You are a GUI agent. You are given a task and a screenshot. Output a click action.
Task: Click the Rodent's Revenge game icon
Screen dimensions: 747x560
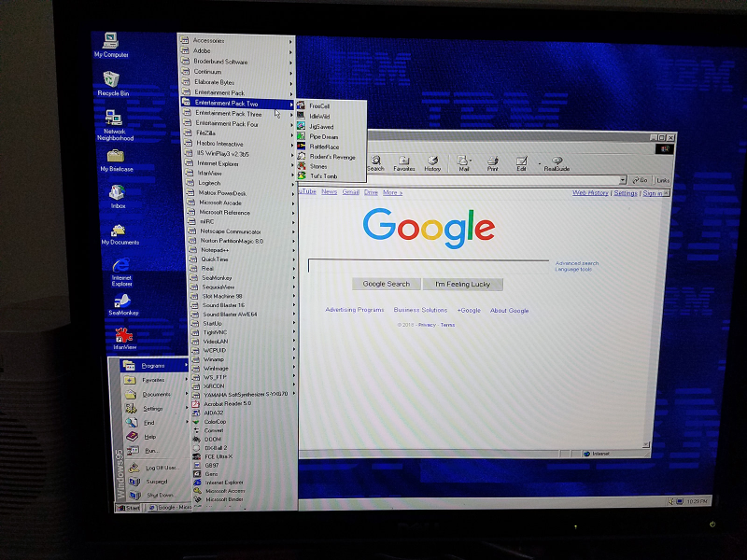pyautogui.click(x=301, y=156)
